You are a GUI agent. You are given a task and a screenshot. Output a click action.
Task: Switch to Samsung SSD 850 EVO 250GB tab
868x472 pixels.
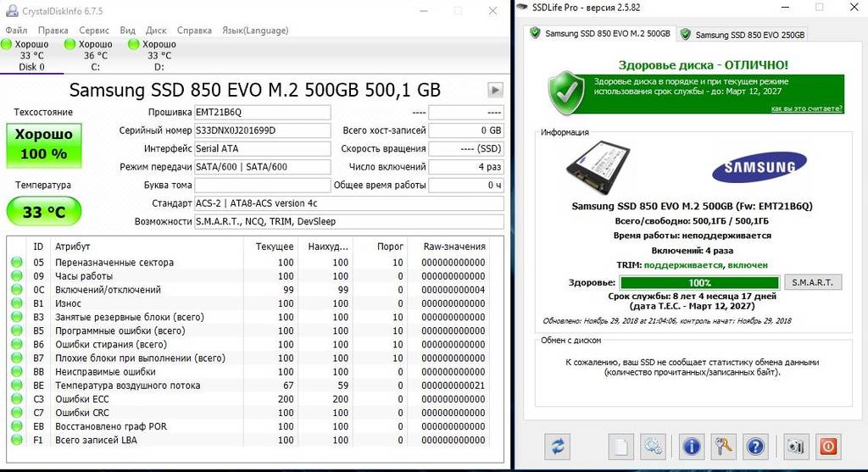tap(743, 34)
